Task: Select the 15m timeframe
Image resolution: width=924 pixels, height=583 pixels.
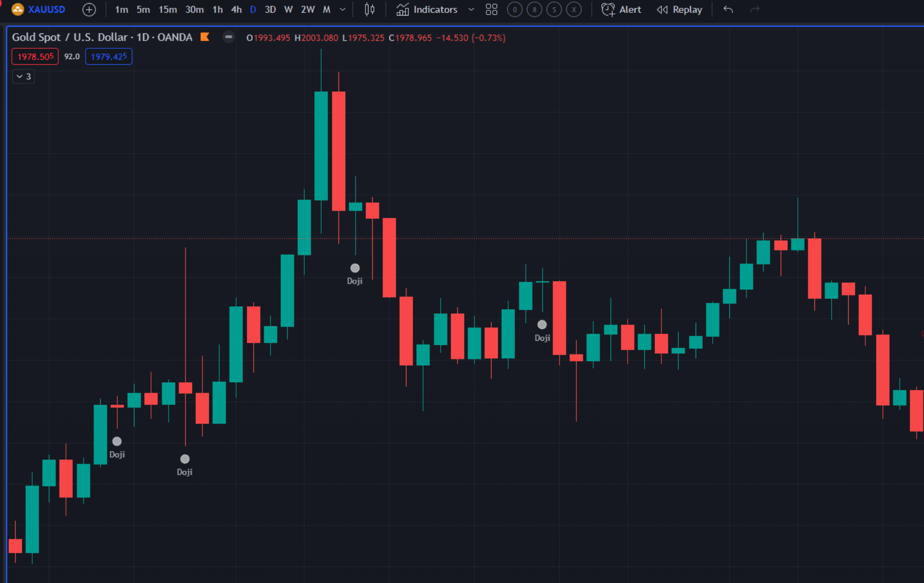Action: pos(167,9)
